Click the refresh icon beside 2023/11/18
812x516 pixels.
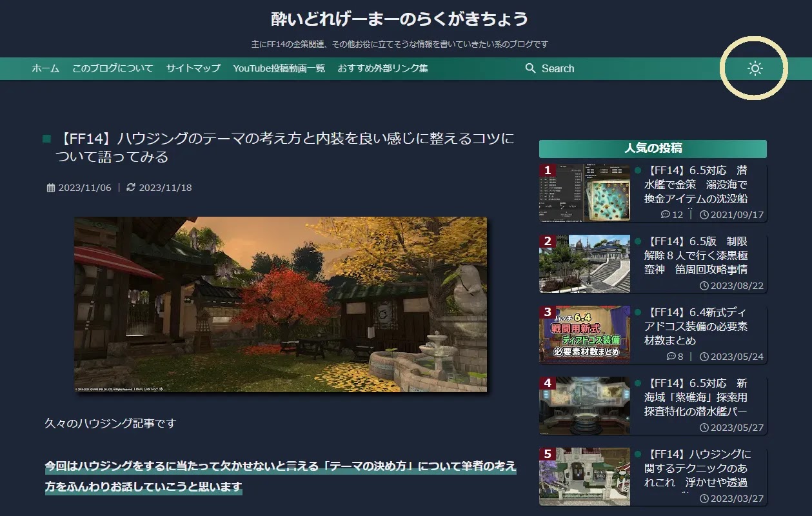tap(131, 187)
